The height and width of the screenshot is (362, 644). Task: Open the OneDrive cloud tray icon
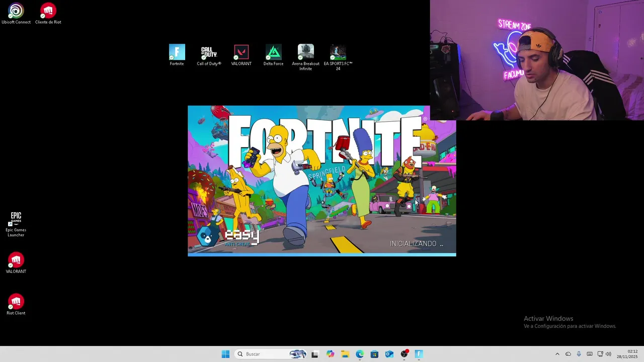(x=568, y=354)
